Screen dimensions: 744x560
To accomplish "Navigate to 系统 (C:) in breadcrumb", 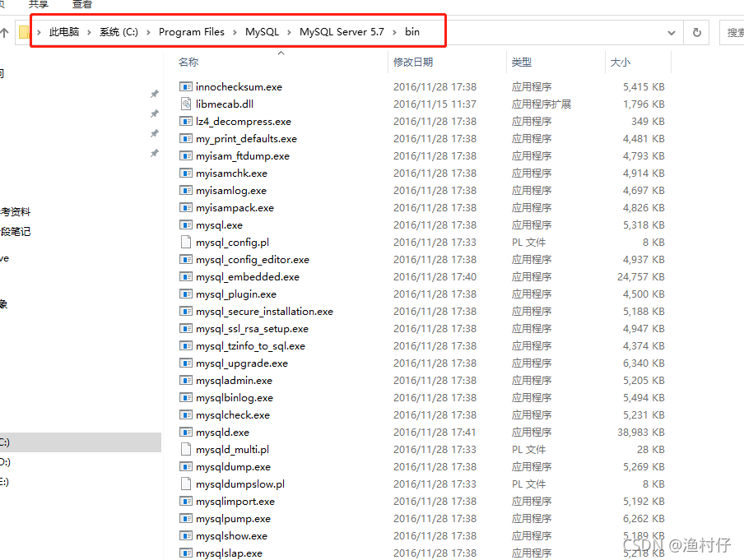I will coord(119,32).
